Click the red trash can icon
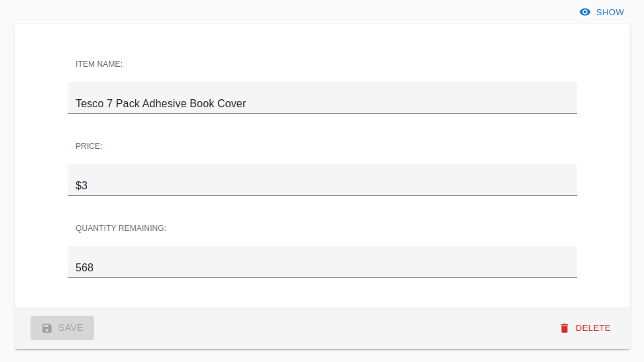The height and width of the screenshot is (362, 644). 564,328
